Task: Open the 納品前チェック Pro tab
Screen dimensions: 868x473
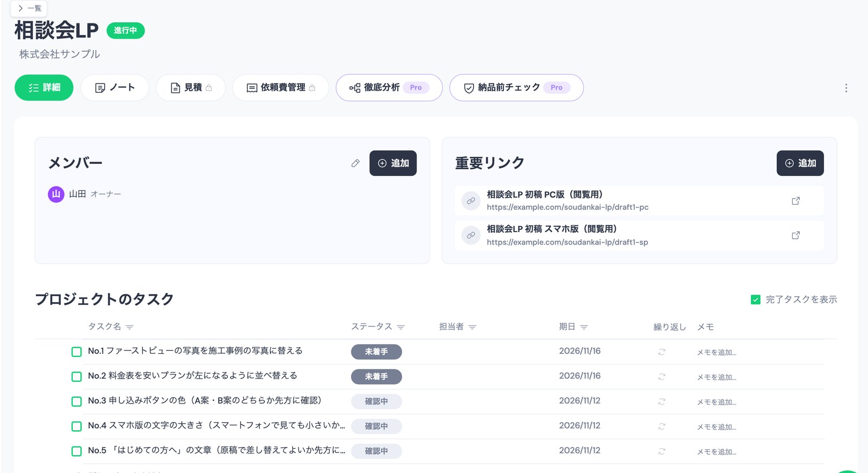Action: point(516,88)
